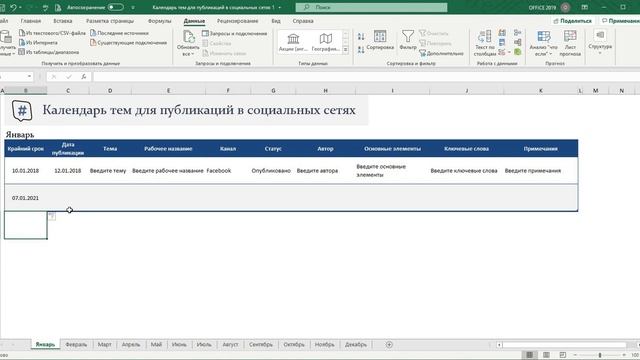Image resolution: width=640 pixels, height=360 pixels.
Task: Select Page Layout view icon
Action: [x=546, y=355]
